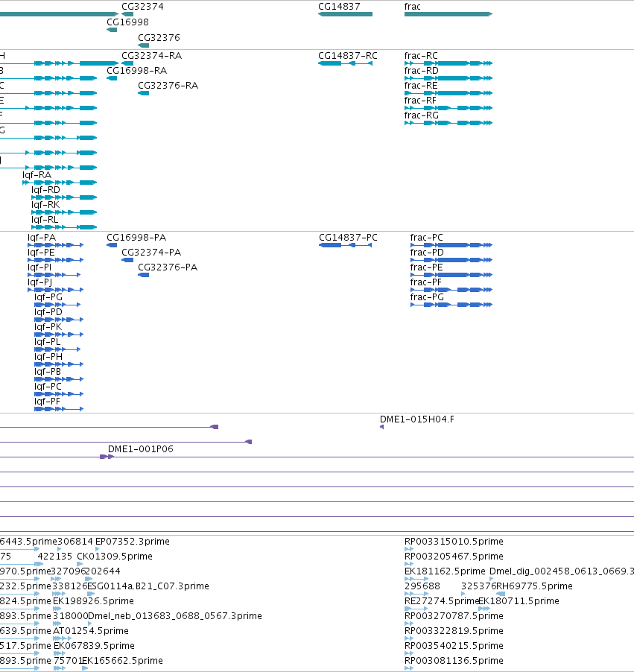634x672 pixels.
Task: Select the CG32374 gene label
Action: (142, 7)
